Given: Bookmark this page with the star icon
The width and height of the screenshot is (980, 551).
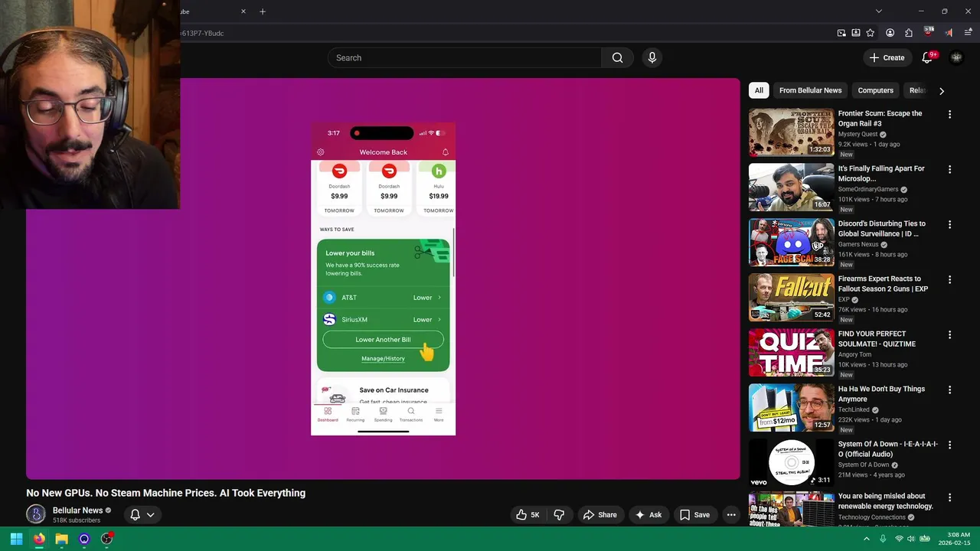Looking at the screenshot, I should pos(870,33).
